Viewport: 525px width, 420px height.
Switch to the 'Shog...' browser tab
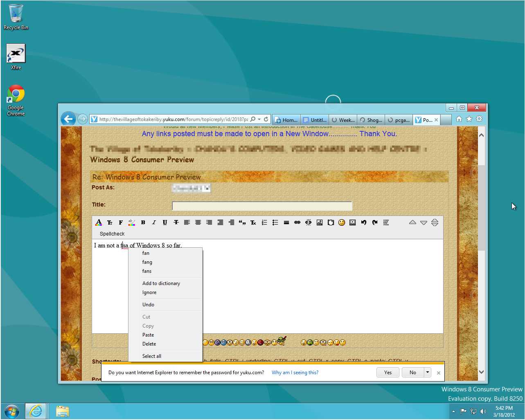coord(371,120)
